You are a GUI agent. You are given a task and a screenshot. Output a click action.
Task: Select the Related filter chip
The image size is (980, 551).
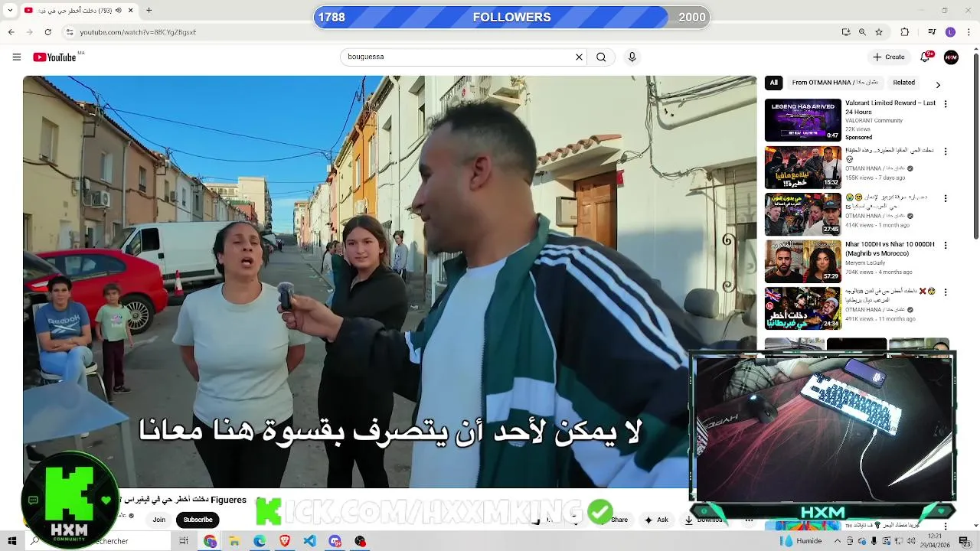(x=903, y=83)
